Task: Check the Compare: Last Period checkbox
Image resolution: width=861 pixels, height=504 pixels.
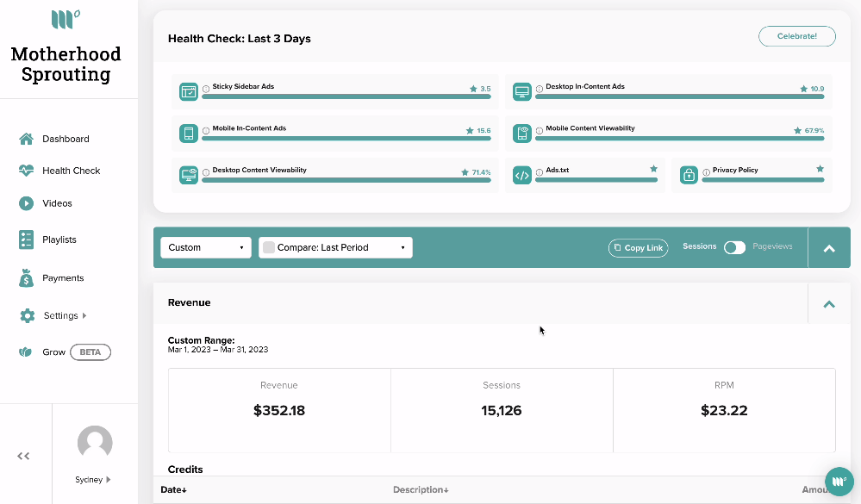Action: pyautogui.click(x=269, y=247)
